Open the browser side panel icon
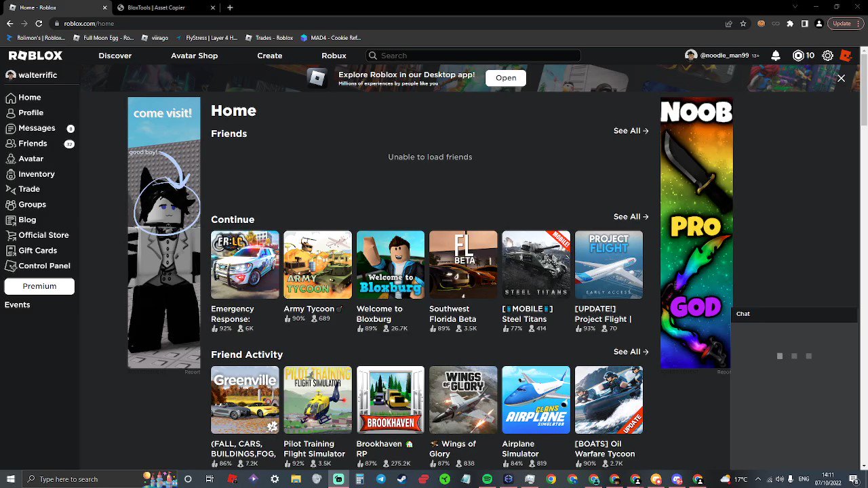The image size is (868, 488). click(x=804, y=23)
